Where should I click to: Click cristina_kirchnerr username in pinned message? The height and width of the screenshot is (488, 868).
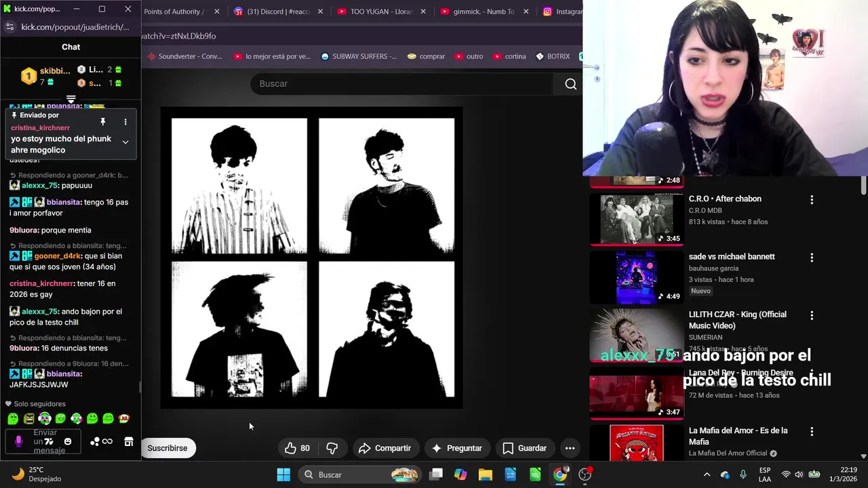[40, 127]
